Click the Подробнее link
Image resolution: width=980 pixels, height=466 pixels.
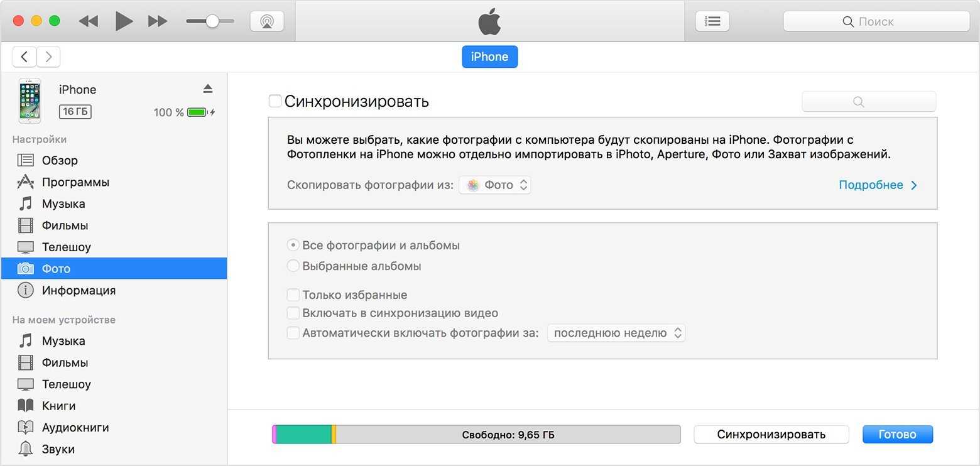[x=878, y=185]
